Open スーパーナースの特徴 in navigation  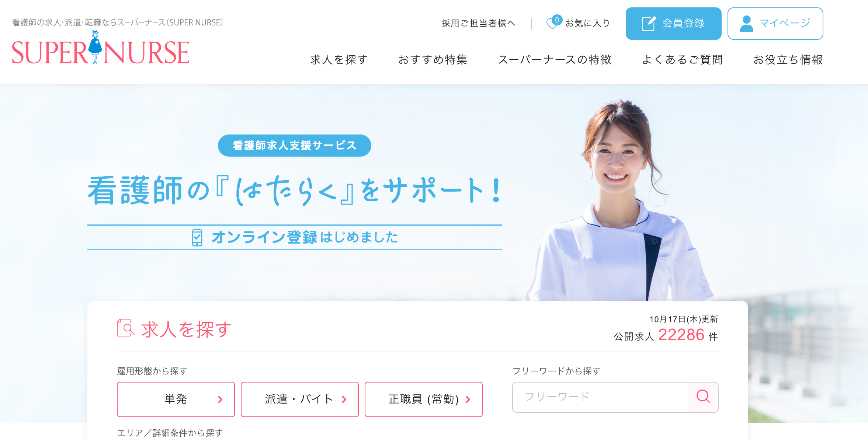[555, 60]
